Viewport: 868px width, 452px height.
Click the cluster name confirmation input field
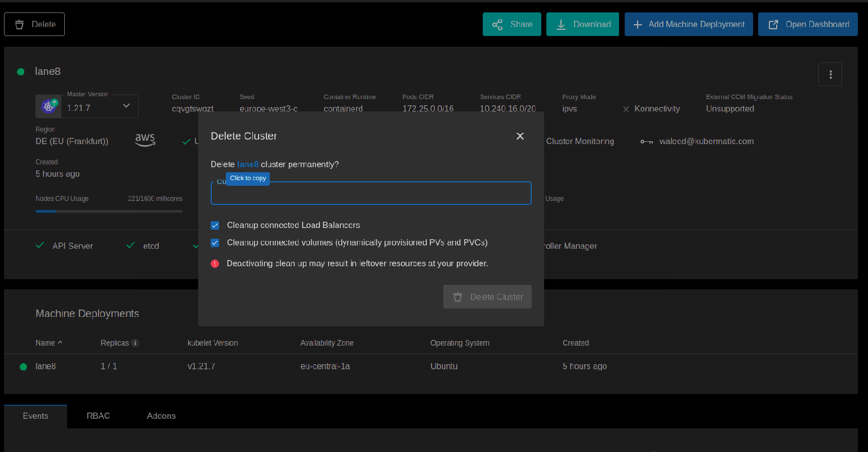click(x=371, y=193)
